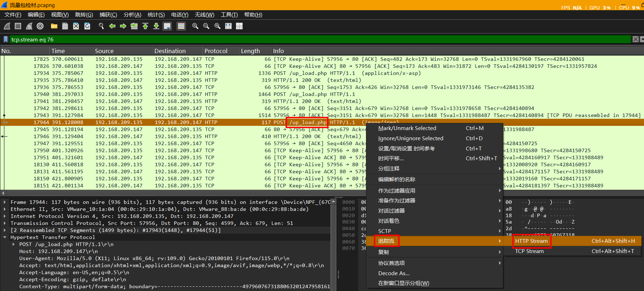Choose HTTP Stream in follow submenu
This screenshot has height=291, width=644.
(x=572, y=241)
